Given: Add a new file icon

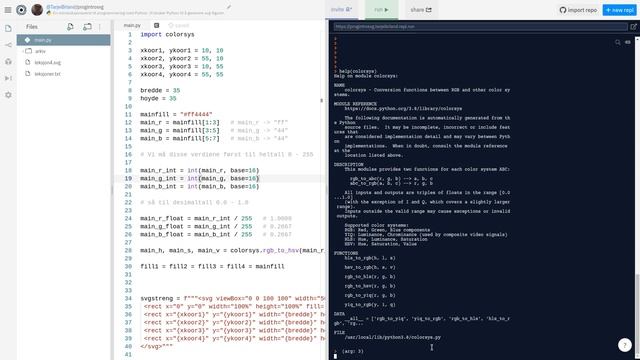Looking at the screenshot, I should (70, 27).
